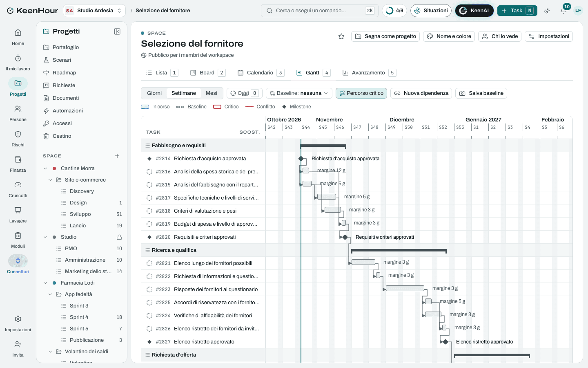Click Segna come progetto button
Image resolution: width=588 pixels, height=368 pixels.
[385, 36]
